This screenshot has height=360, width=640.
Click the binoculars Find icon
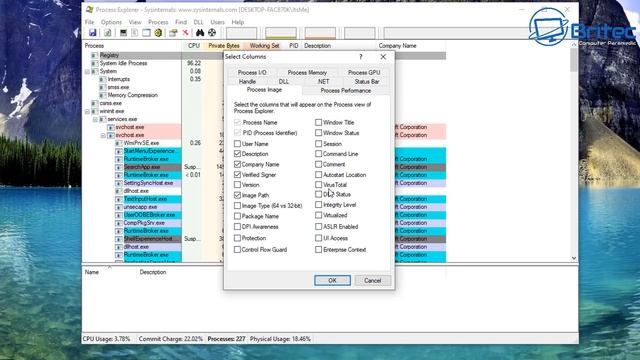pyautogui.click(x=200, y=33)
